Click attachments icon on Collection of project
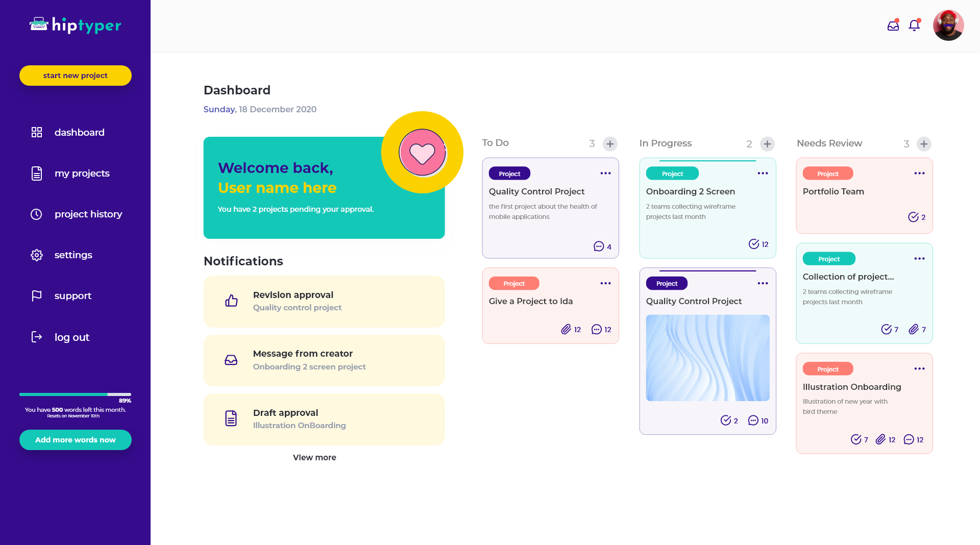The image size is (980, 545). tap(914, 329)
